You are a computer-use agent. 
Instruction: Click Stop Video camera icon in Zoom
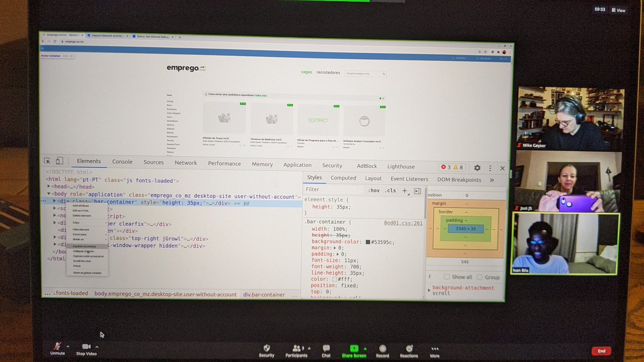tap(86, 346)
